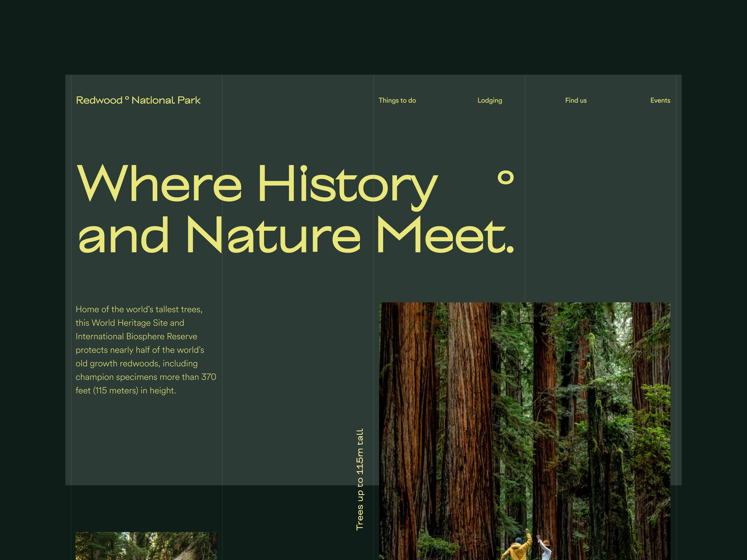Click the Redwood National Park logo text
747x560 pixels.
(138, 100)
